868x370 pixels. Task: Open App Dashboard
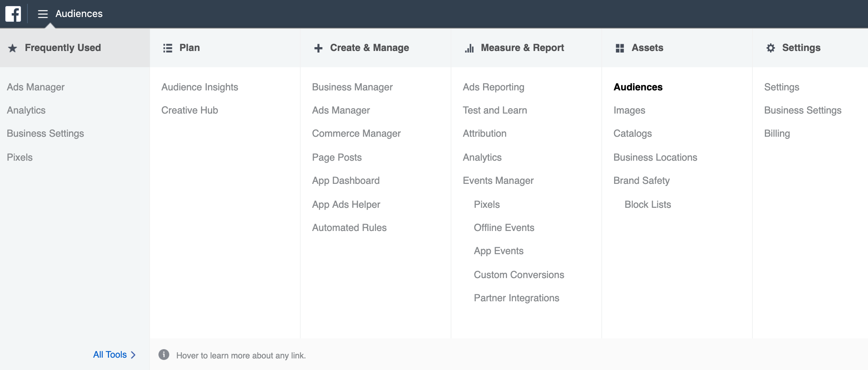(x=346, y=180)
